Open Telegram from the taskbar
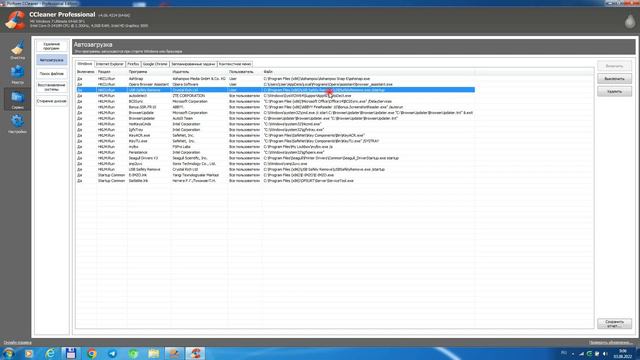Image resolution: width=640 pixels, height=360 pixels. coord(112,353)
